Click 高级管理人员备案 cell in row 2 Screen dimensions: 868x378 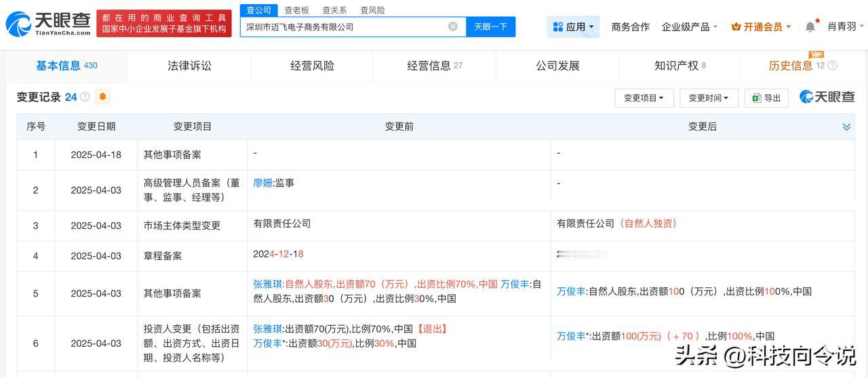point(192,190)
